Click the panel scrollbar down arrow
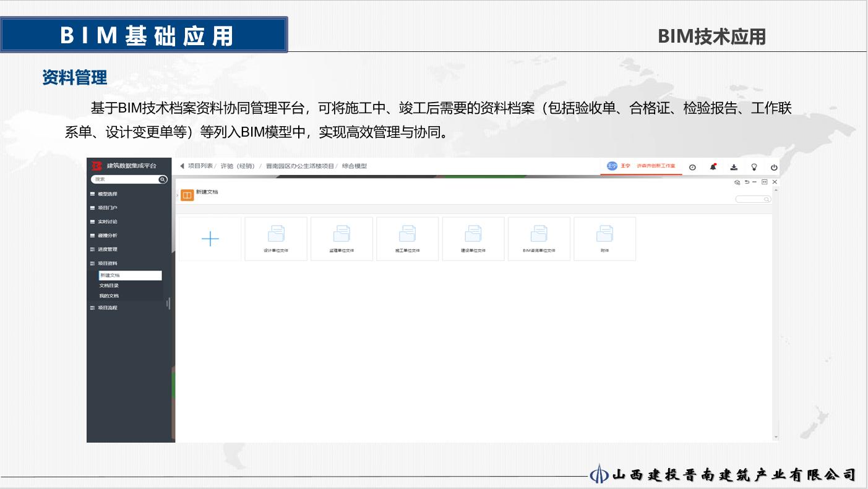The height and width of the screenshot is (489, 868). [776, 437]
